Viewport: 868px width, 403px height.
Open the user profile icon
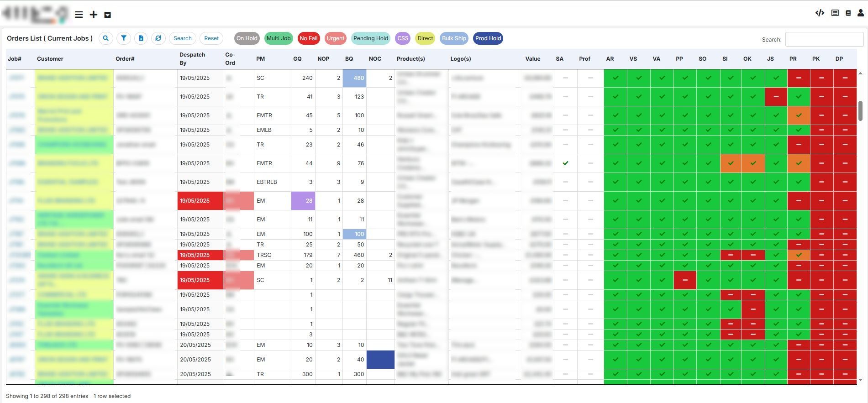click(860, 13)
